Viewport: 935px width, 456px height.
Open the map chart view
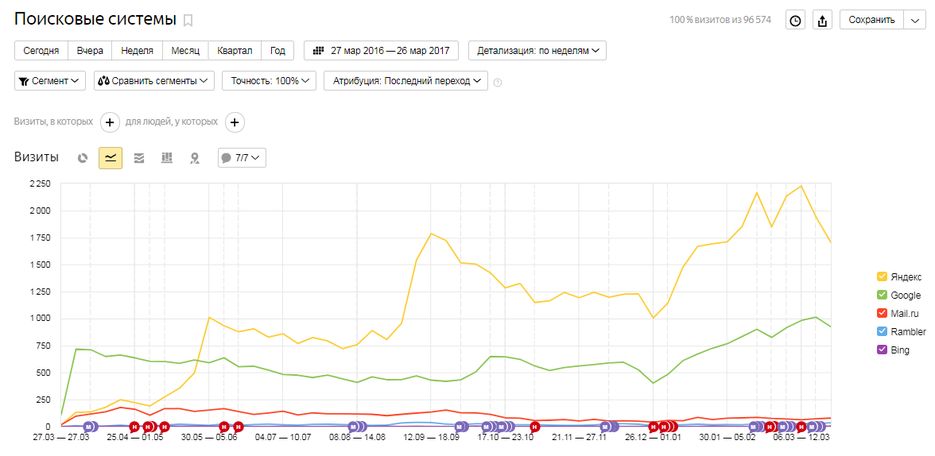pos(195,158)
